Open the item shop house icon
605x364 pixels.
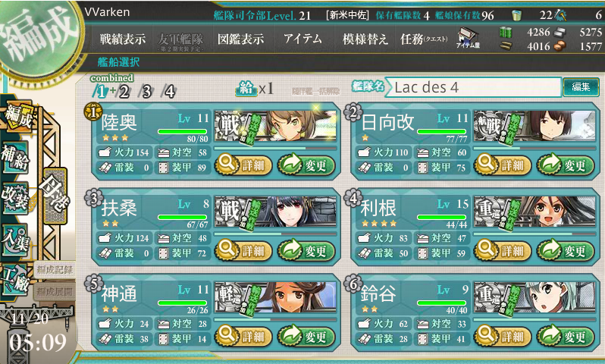click(x=468, y=39)
